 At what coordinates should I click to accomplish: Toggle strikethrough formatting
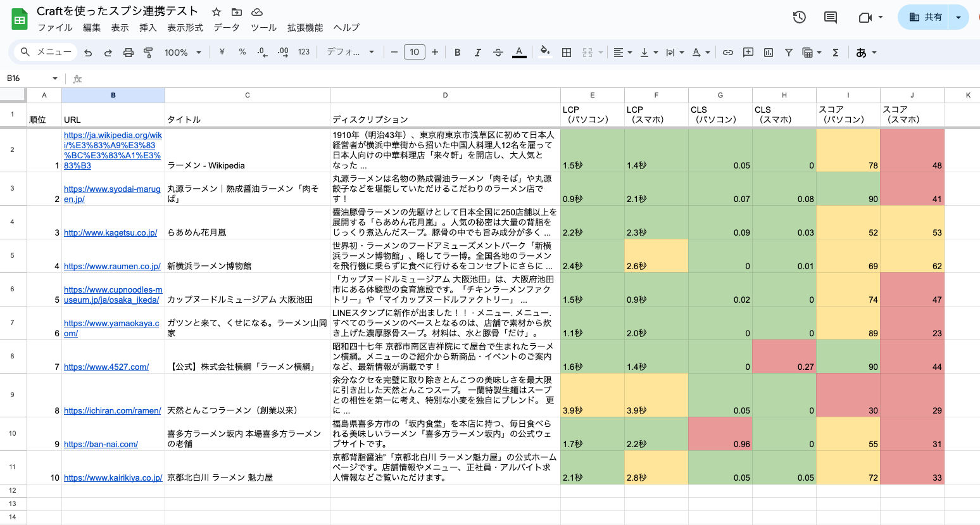pyautogui.click(x=498, y=53)
